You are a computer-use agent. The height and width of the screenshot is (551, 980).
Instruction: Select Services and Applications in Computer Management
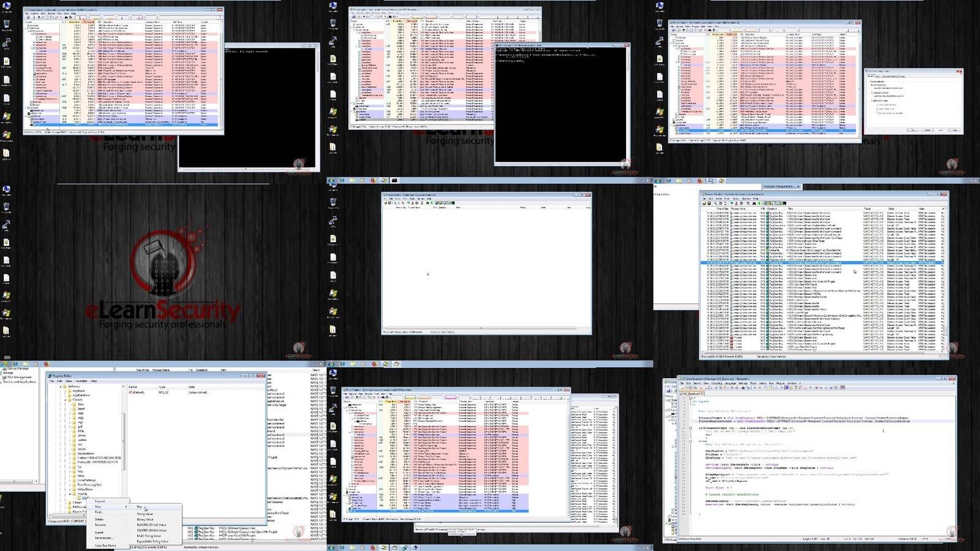pyautogui.click(x=19, y=382)
